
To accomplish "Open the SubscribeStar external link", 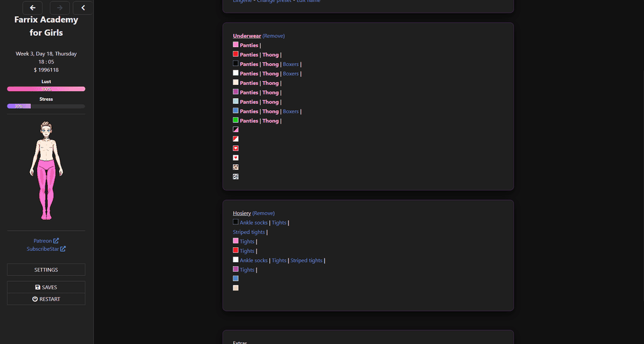I will [x=46, y=249].
